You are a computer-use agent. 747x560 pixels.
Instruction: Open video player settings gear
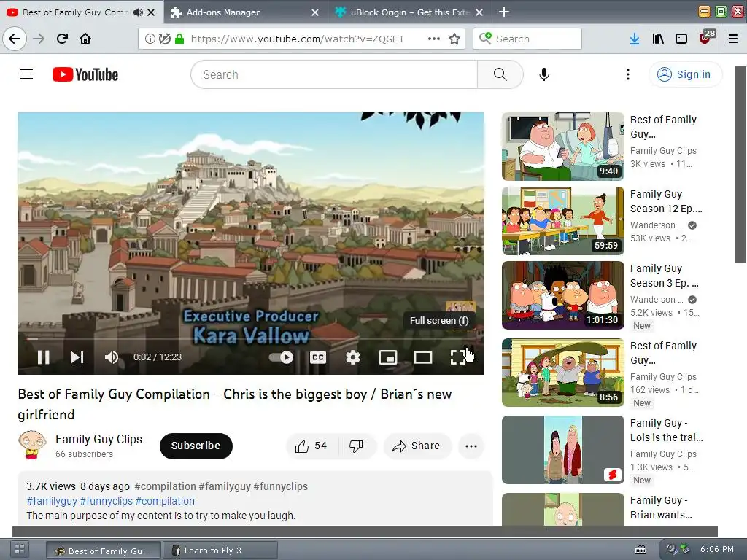[352, 357]
